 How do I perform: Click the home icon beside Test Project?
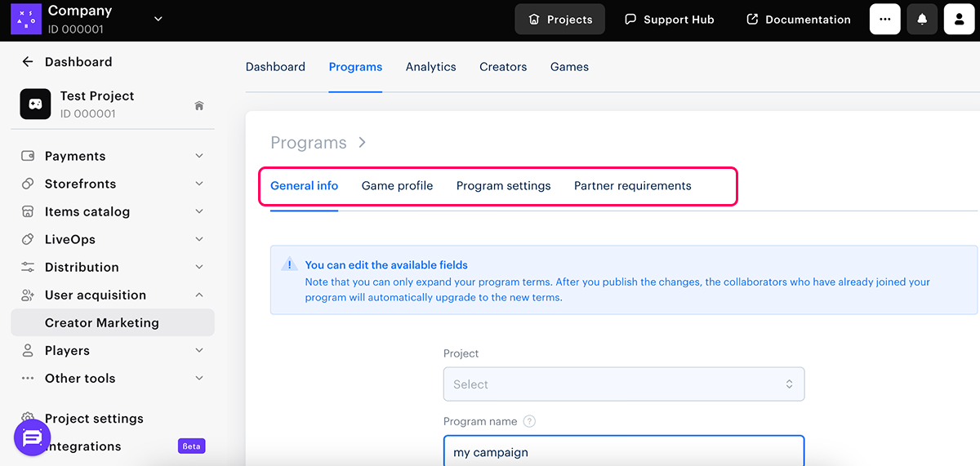point(199,105)
